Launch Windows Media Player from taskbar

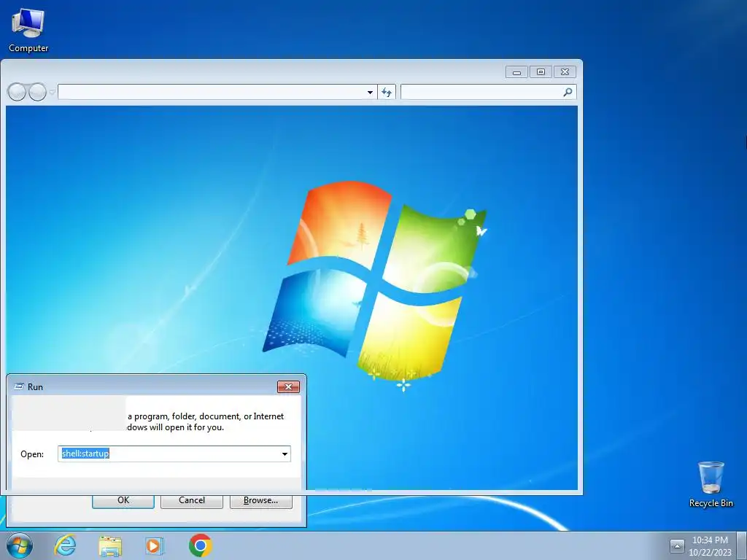coord(155,546)
